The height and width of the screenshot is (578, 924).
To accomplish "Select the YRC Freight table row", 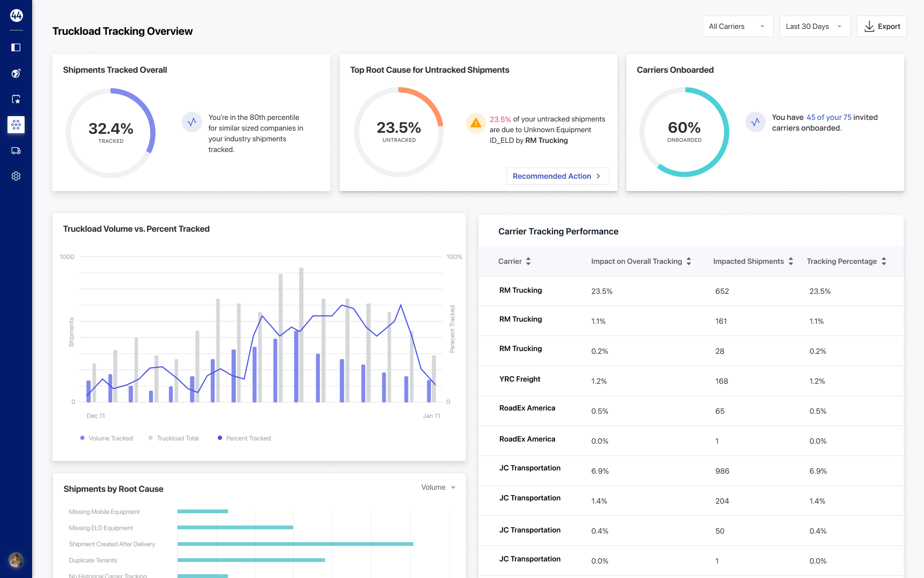I will coord(691,381).
